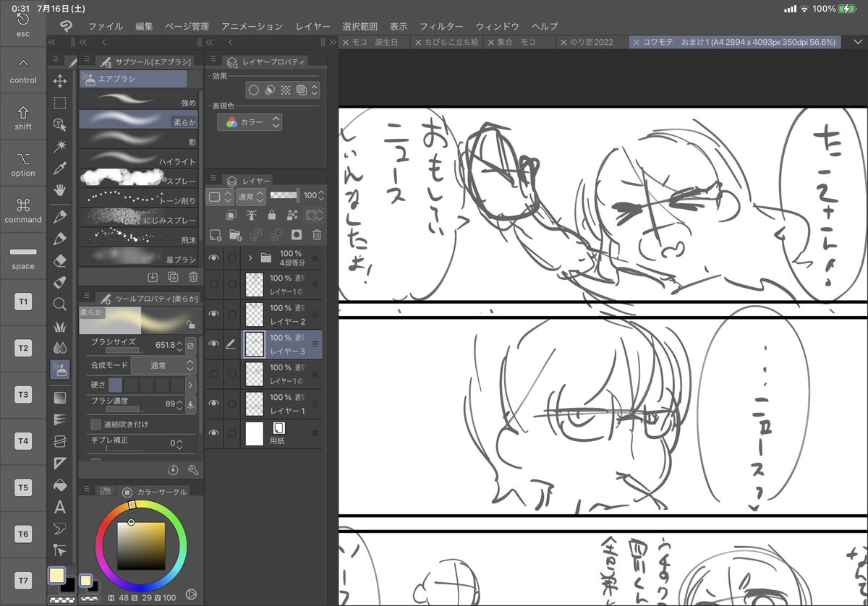This screenshot has height=606, width=868.
Task: Toggle lock checkbox for 4段等分 folder
Action: coord(232,257)
